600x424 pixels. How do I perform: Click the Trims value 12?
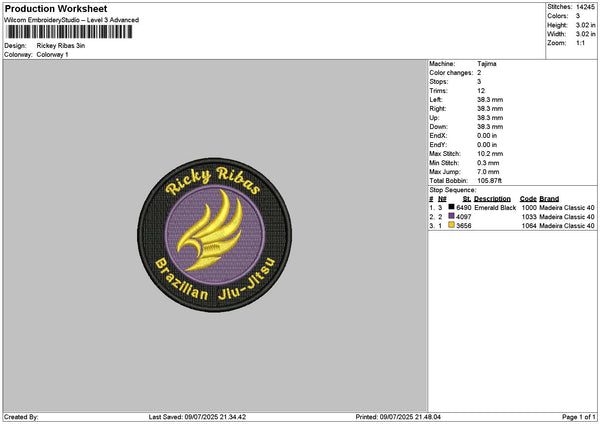pos(481,91)
